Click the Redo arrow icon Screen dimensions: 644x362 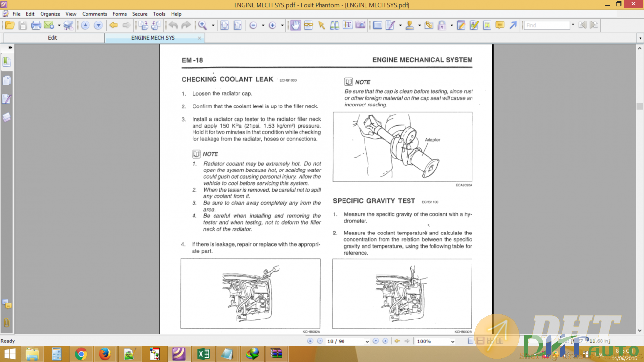(186, 25)
